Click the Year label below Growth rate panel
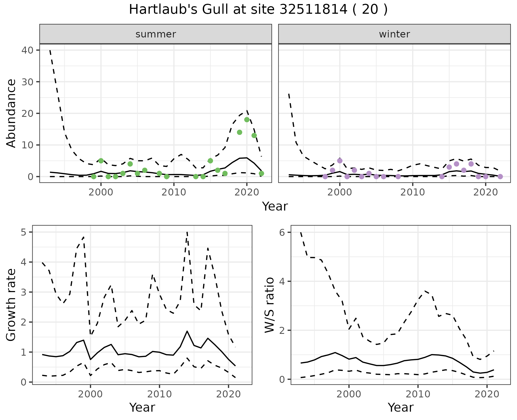The image size is (517, 420). (142, 407)
